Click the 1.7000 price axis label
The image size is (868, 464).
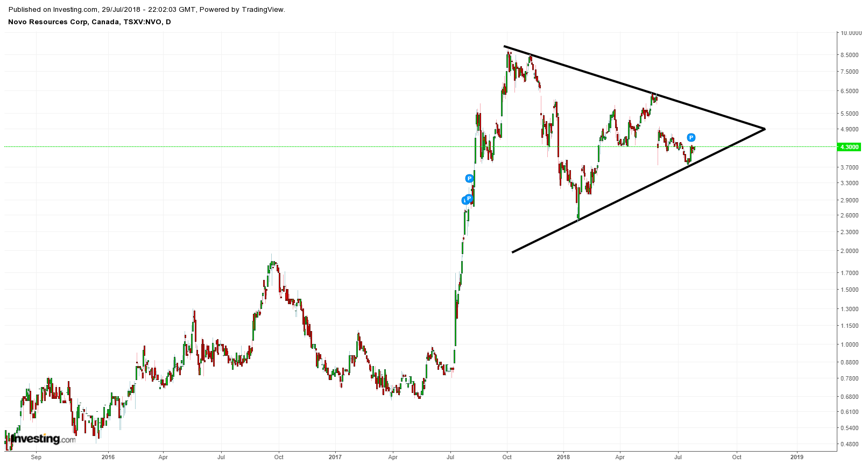[849, 273]
